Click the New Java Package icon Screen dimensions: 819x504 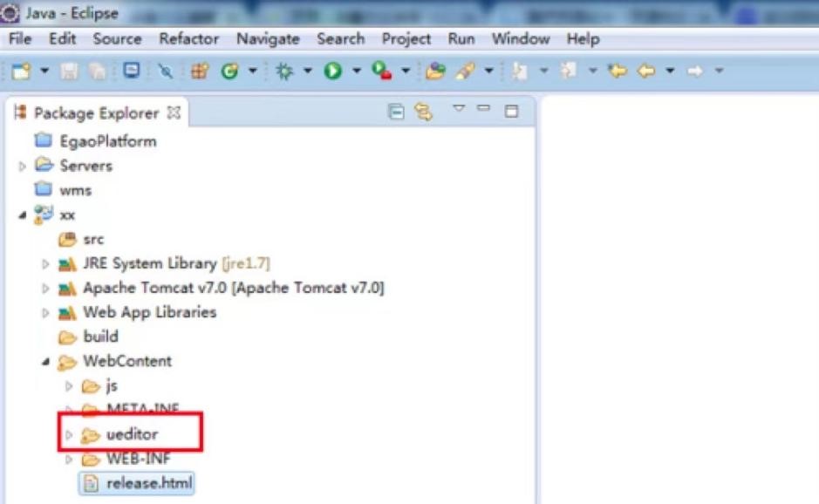(x=200, y=71)
